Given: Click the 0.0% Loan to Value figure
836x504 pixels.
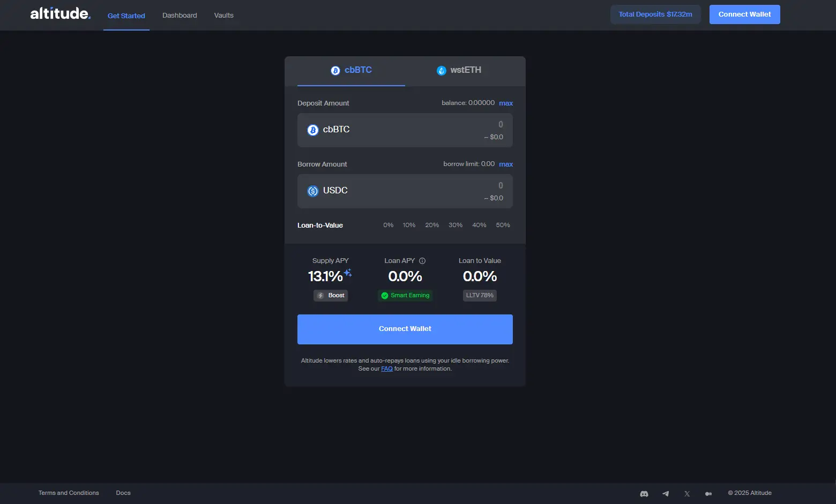Looking at the screenshot, I should coord(480,276).
